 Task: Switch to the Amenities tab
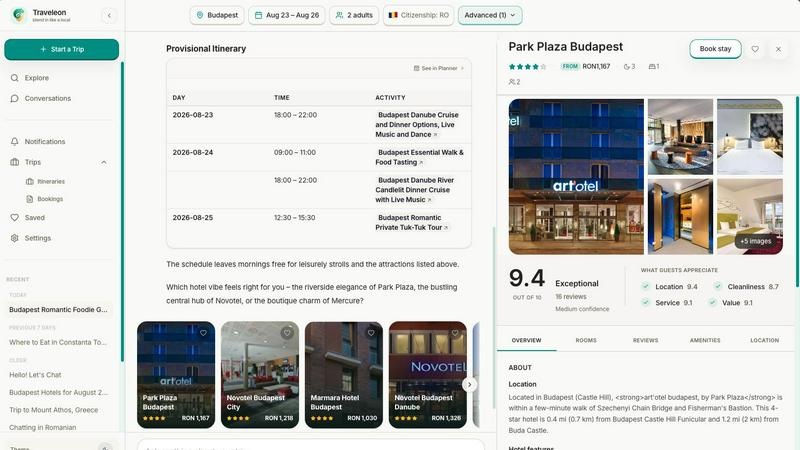tap(705, 340)
